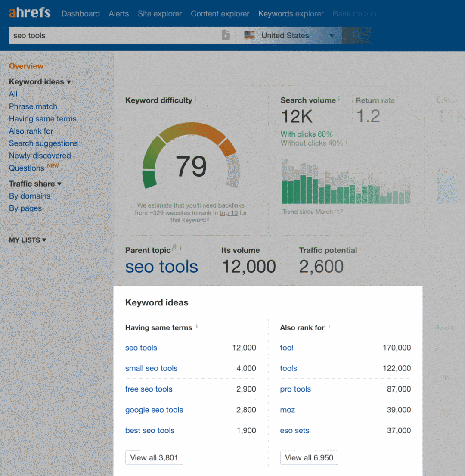Click the United States flag icon
The image size is (465, 476).
click(249, 35)
